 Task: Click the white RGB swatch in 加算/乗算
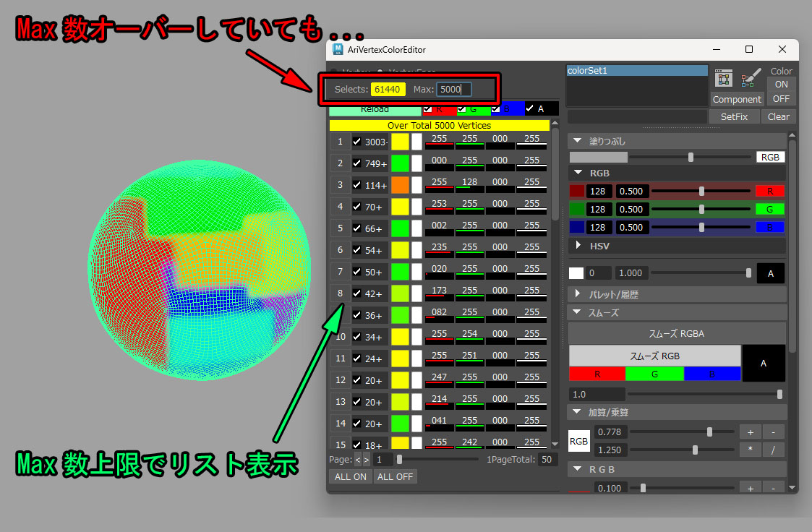[x=578, y=441]
